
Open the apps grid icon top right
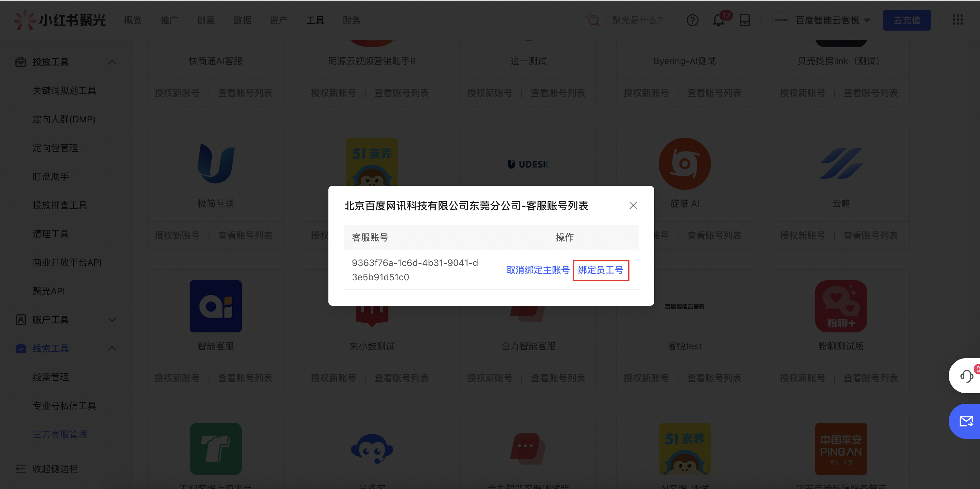coord(958,20)
